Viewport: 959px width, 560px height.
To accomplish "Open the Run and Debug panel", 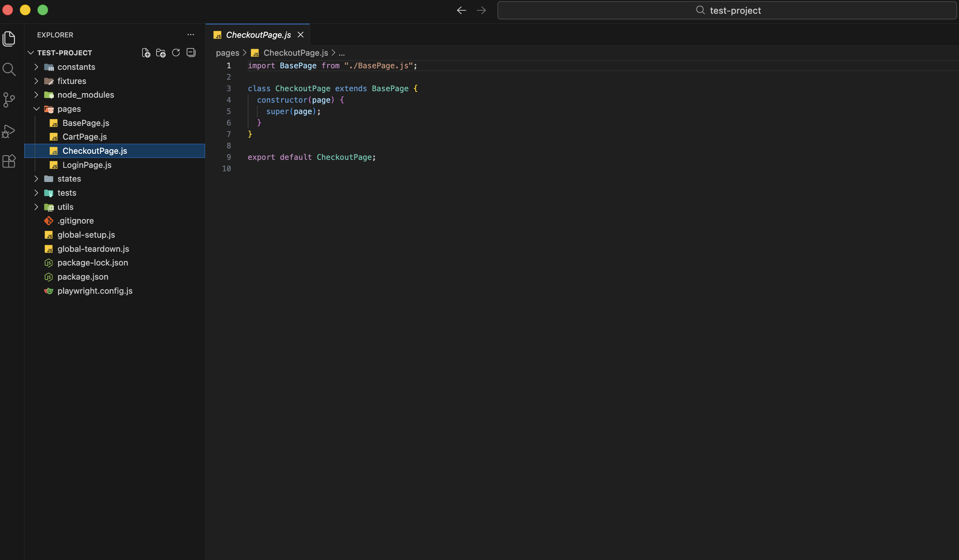I will coord(9,131).
